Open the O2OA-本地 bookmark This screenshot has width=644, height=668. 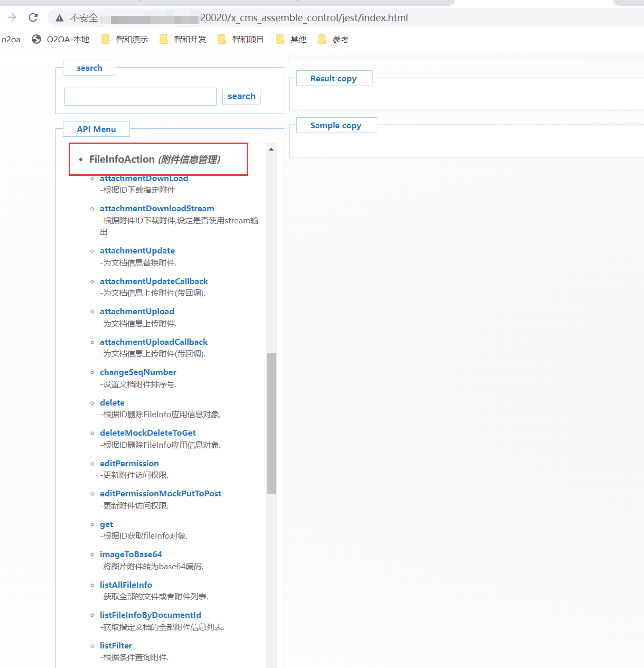pos(61,39)
